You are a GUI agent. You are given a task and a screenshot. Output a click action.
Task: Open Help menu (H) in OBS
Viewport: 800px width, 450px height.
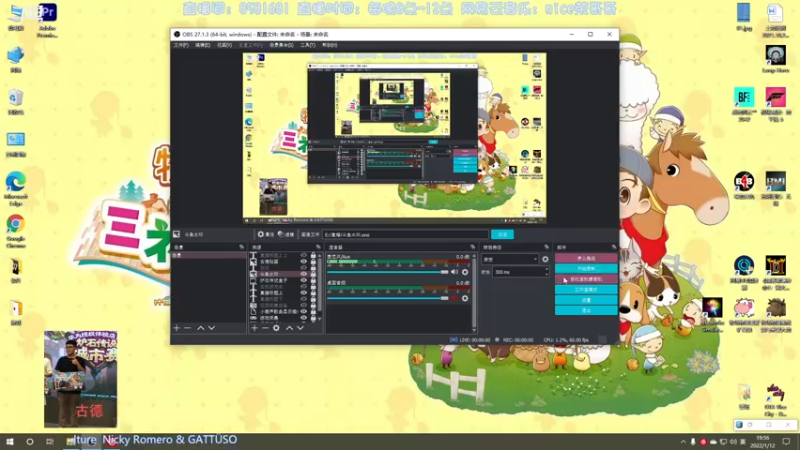coord(330,45)
